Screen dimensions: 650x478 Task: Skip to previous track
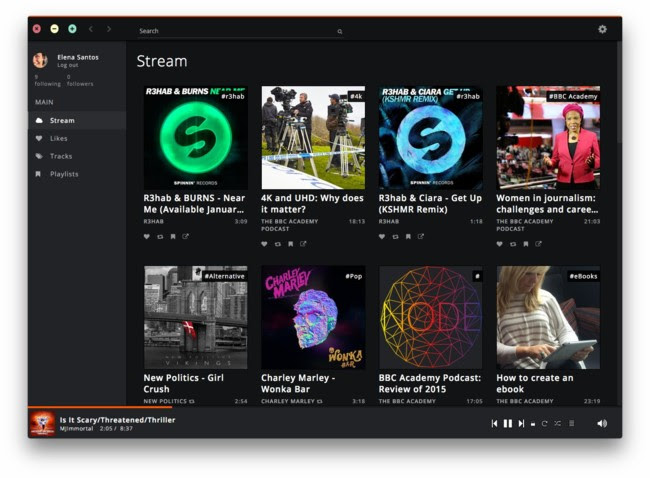point(494,423)
